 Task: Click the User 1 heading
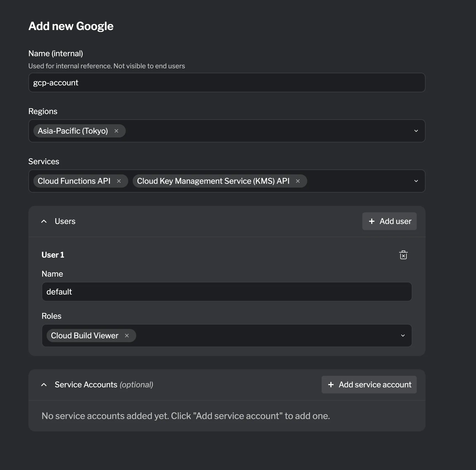[x=53, y=255]
